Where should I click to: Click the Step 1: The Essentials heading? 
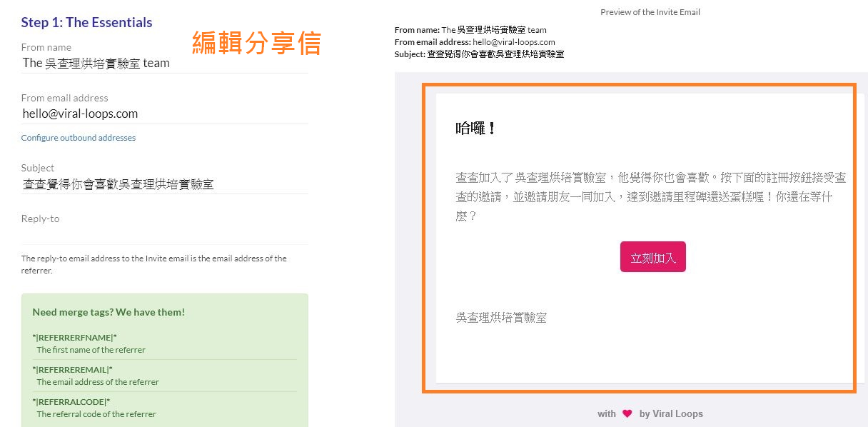87,22
